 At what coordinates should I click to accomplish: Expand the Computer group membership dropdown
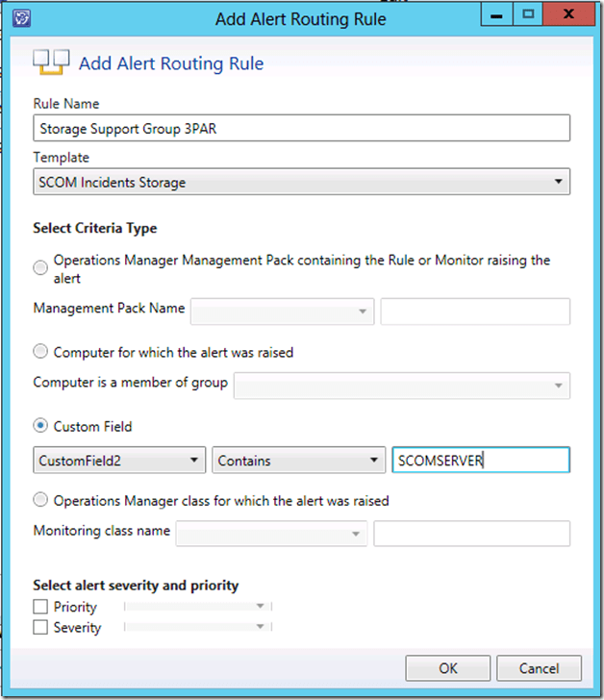[402, 385]
